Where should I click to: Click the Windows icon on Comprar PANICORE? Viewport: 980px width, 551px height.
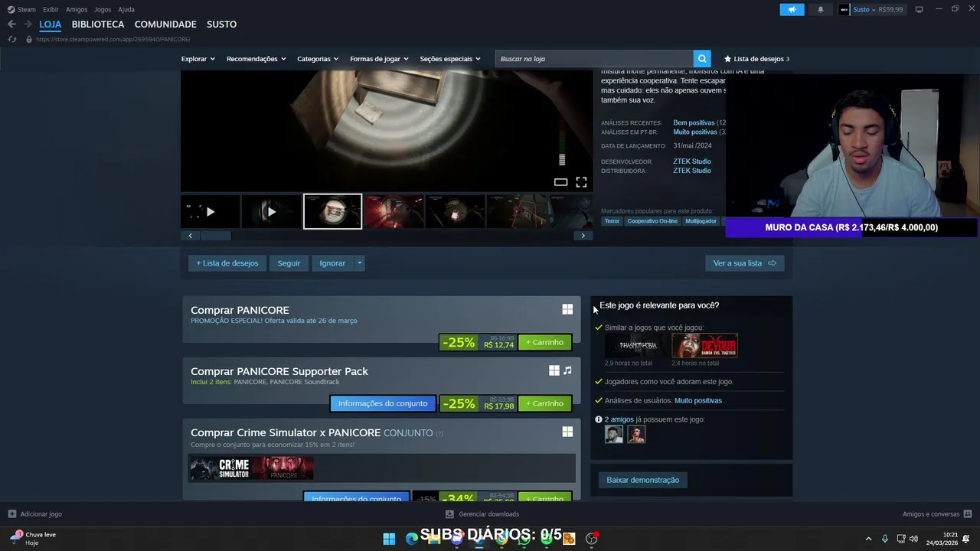pos(567,309)
